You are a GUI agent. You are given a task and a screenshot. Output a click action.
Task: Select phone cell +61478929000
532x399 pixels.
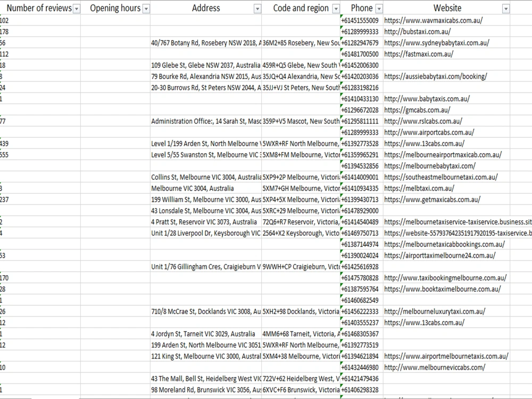(362, 211)
